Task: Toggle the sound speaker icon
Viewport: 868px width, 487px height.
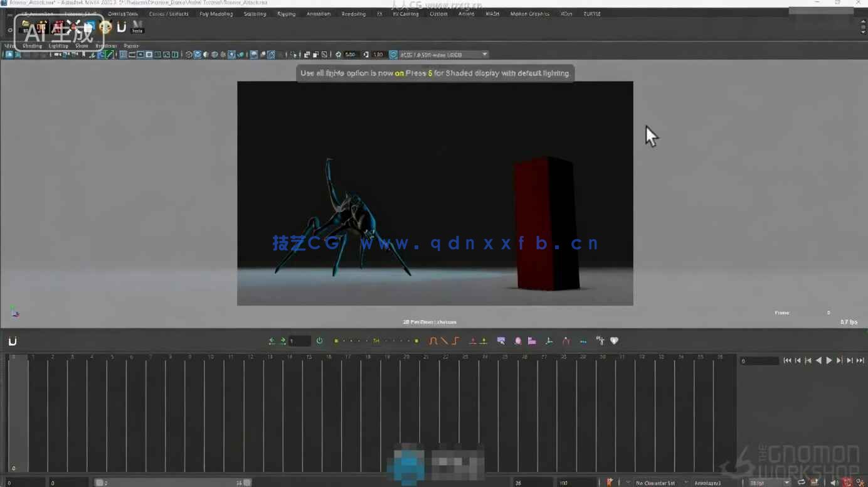Action: click(834, 483)
